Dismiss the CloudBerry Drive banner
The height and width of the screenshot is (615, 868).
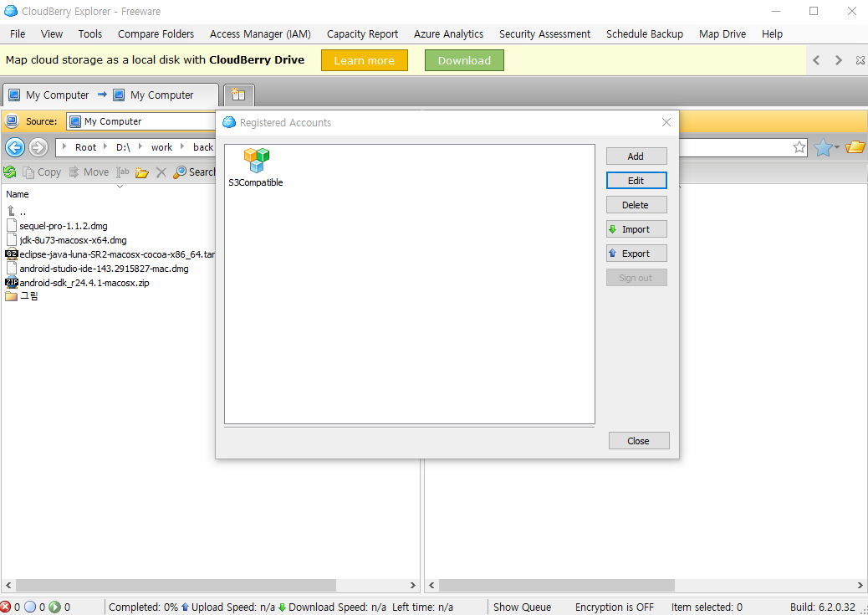pyautogui.click(x=860, y=60)
